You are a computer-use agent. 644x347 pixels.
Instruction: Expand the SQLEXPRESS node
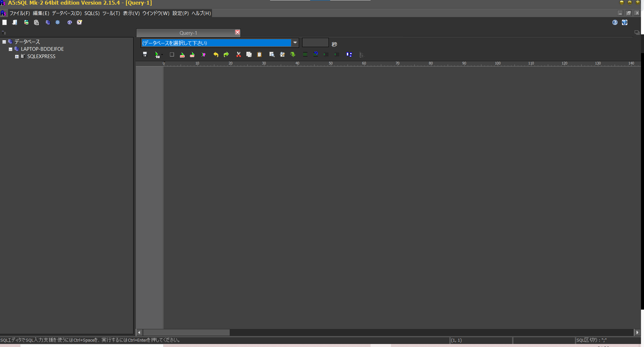(17, 56)
